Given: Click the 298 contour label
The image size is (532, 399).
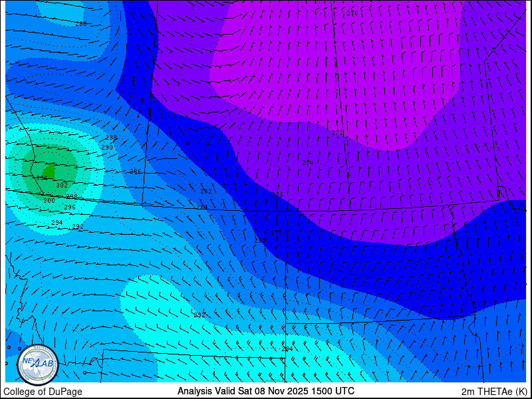Looking at the screenshot, I should pyautogui.click(x=72, y=196).
